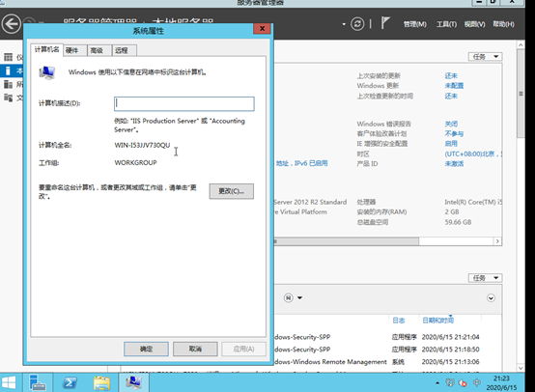Open File Explorer from the taskbar
The image size is (535, 392).
[102, 382]
